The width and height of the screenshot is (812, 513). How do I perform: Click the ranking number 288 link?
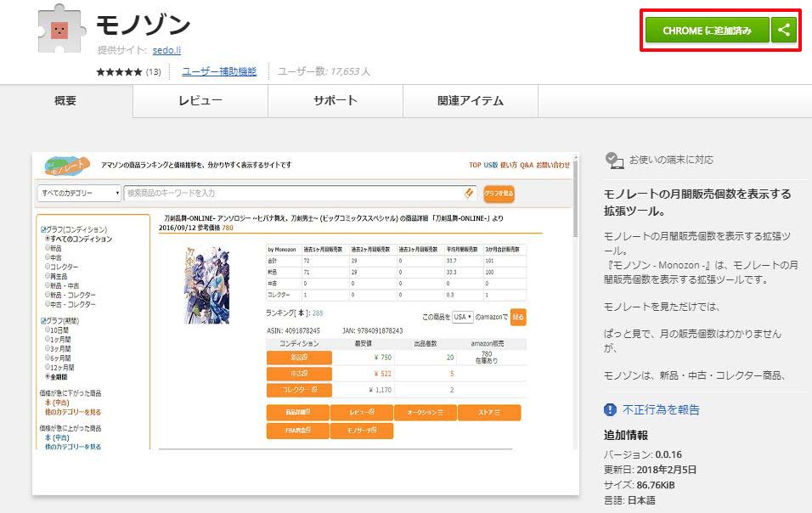tap(318, 313)
